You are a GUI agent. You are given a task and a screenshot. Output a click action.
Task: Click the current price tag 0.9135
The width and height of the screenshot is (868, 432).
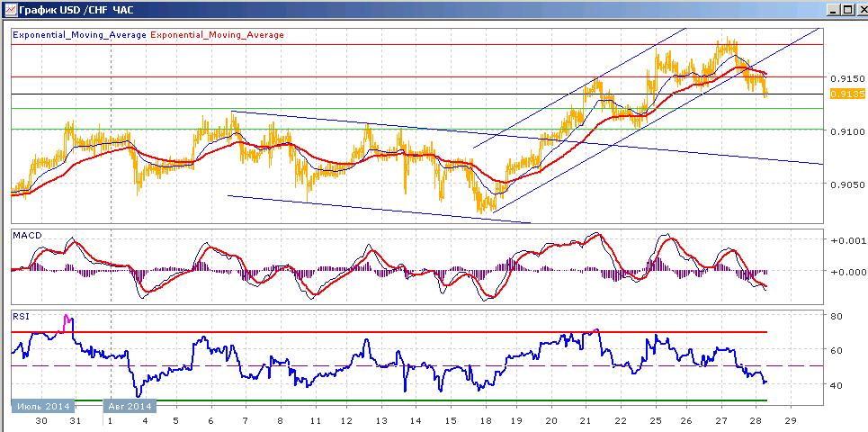[x=847, y=94]
